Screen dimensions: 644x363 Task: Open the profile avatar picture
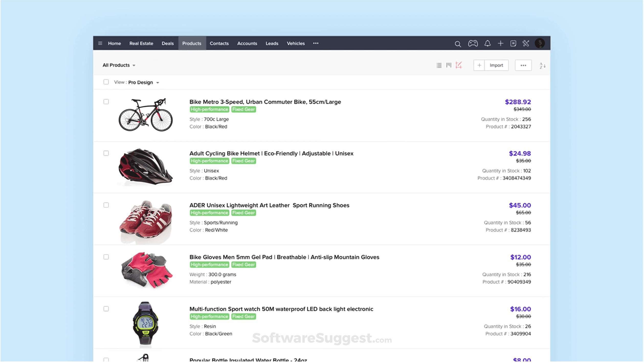tap(540, 44)
